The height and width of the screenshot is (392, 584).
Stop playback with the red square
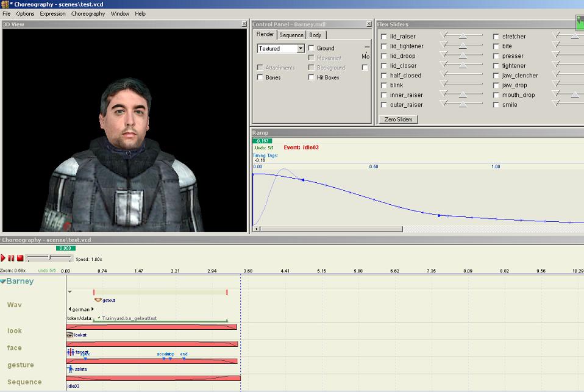click(20, 258)
